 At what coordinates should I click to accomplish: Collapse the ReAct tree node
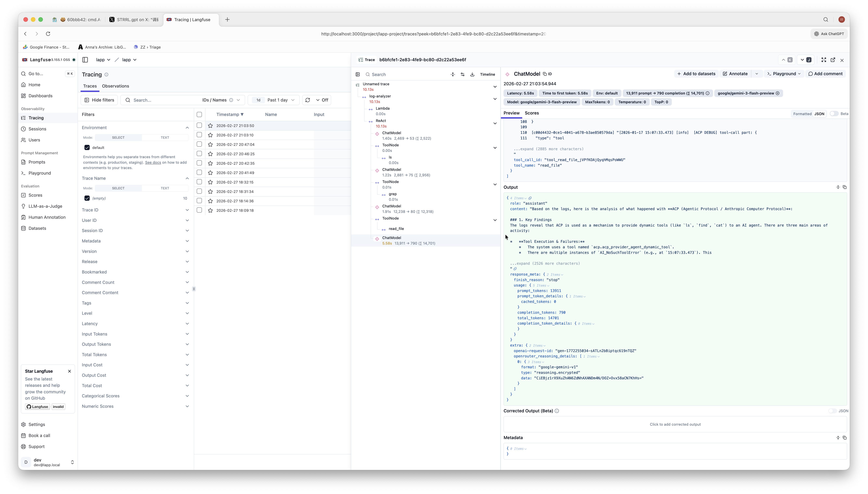(x=495, y=123)
